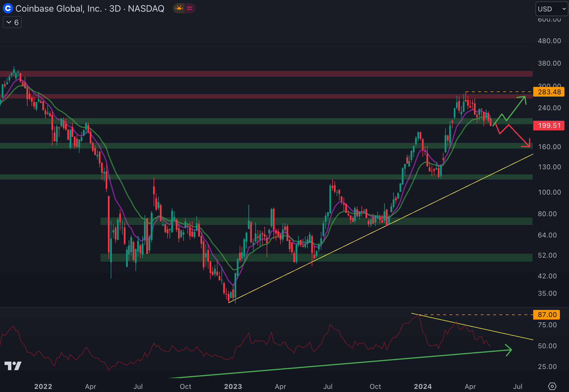Viewport: 569px width, 392px height.
Task: Click the pink approximate-data wave icon
Action: (189, 9)
